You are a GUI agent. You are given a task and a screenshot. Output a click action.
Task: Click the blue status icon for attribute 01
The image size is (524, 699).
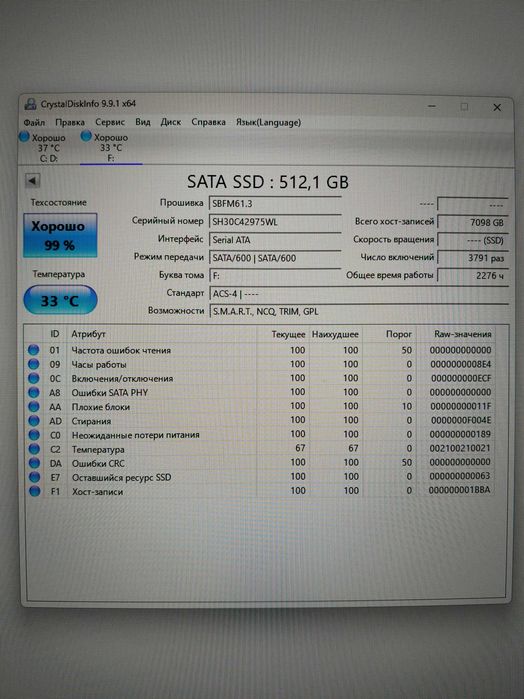coord(33,350)
